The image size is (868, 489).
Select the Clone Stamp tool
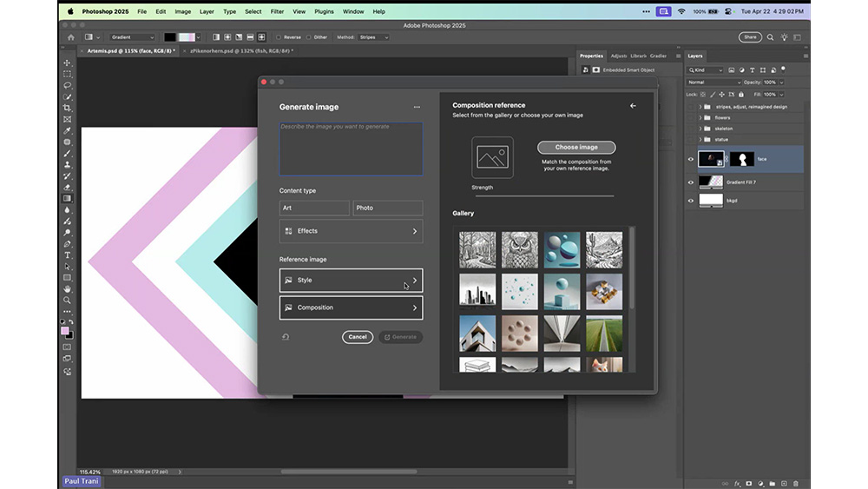coord(67,164)
